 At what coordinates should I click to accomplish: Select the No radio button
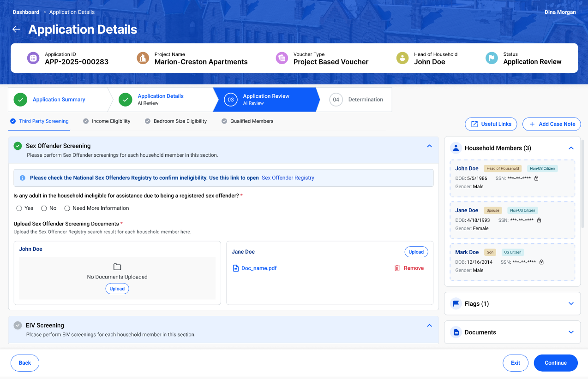pyautogui.click(x=44, y=208)
